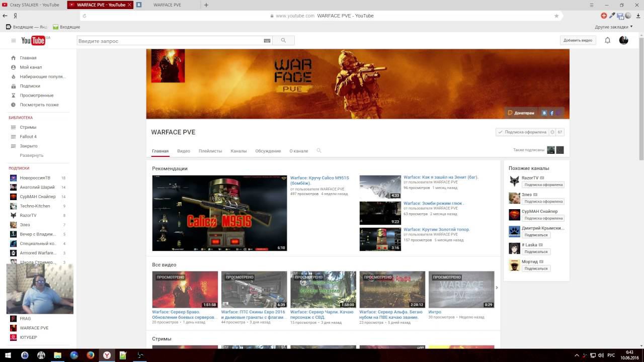Go back using the browser back arrow
This screenshot has width=644, height=362.
pos(5,16)
